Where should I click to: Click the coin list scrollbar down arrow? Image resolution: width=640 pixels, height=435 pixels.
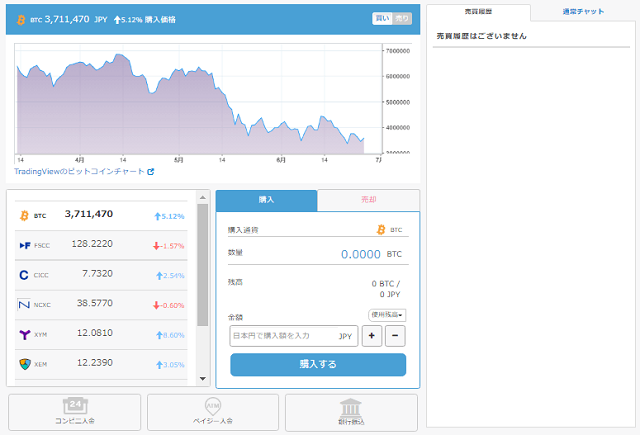[x=203, y=379]
